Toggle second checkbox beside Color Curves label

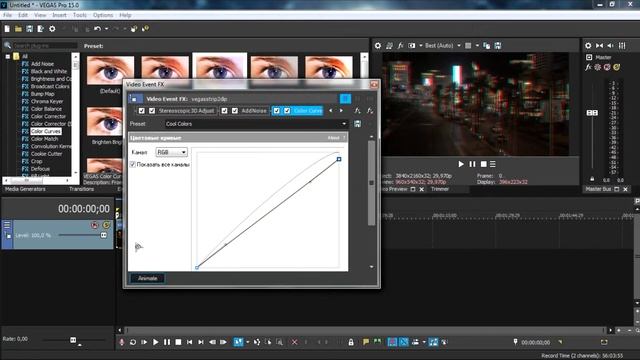point(287,111)
